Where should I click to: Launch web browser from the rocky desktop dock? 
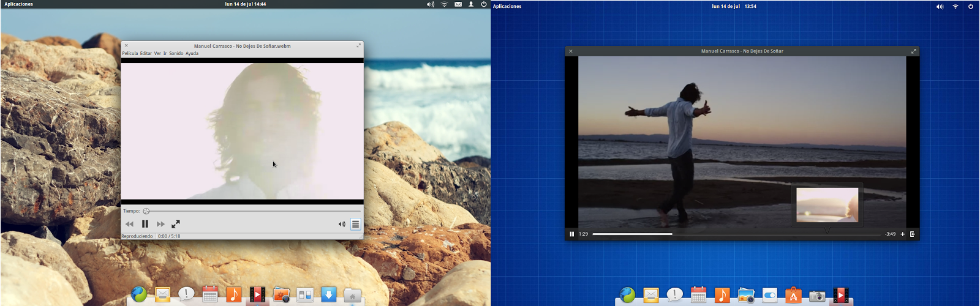tap(139, 294)
